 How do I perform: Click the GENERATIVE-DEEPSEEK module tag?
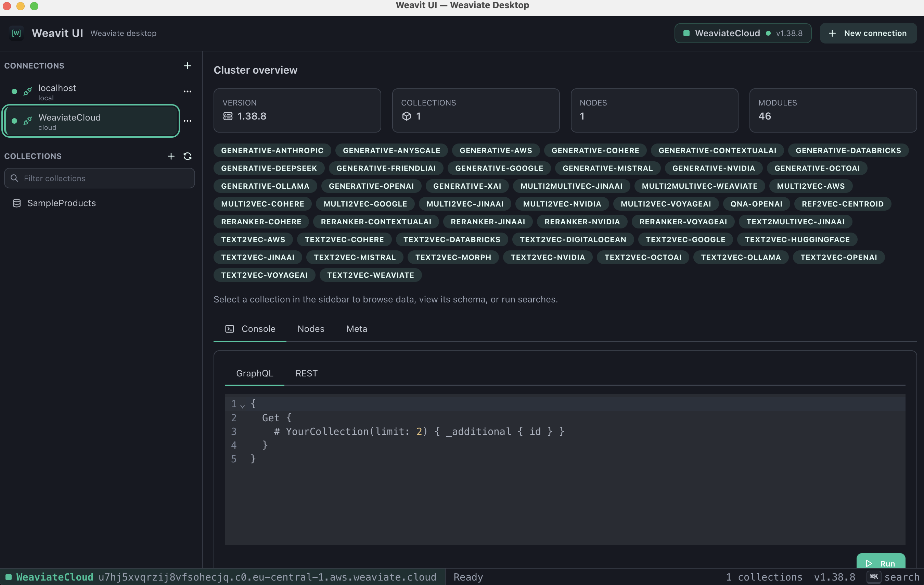[269, 168]
